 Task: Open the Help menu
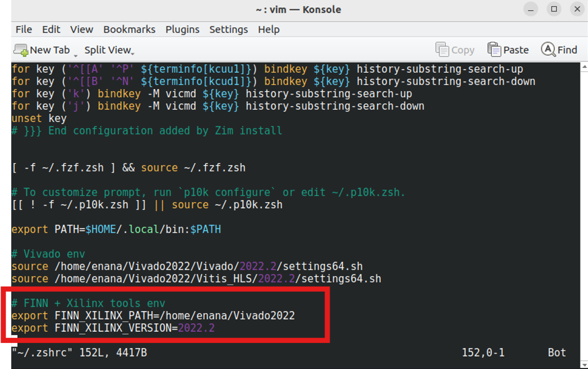pyautogui.click(x=269, y=29)
